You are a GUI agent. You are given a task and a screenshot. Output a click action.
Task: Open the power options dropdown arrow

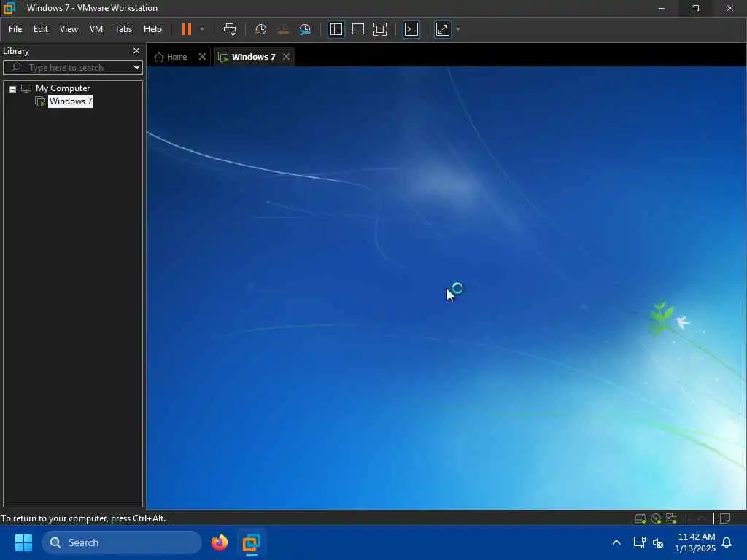pyautogui.click(x=202, y=29)
